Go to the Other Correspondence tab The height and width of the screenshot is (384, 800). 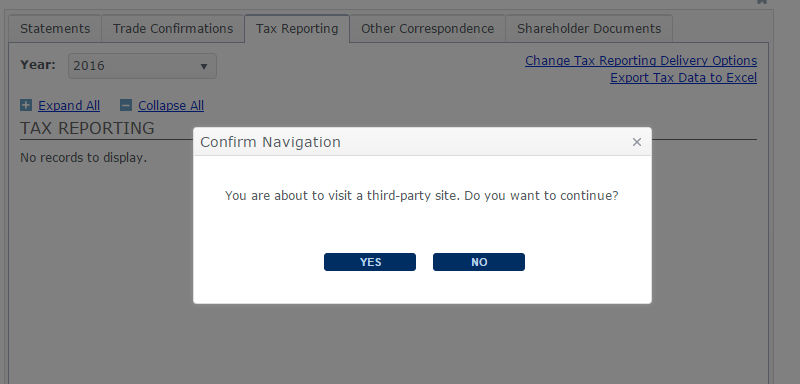tap(428, 29)
